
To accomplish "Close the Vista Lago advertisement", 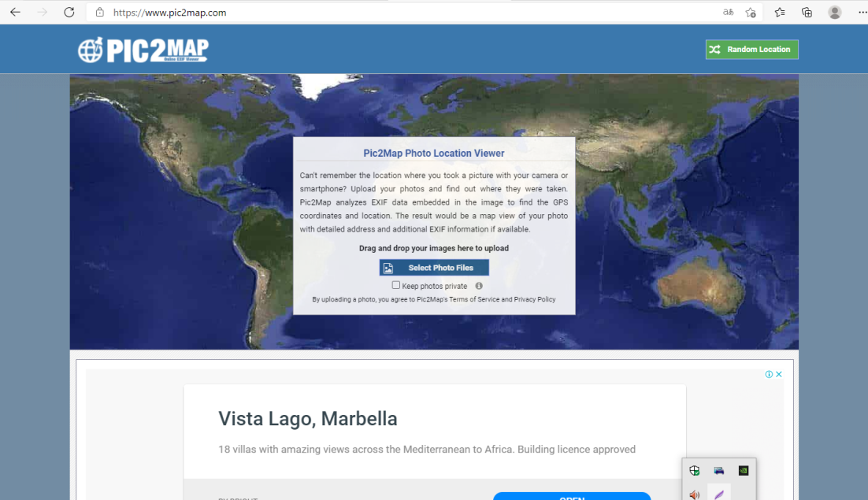I will [x=779, y=374].
